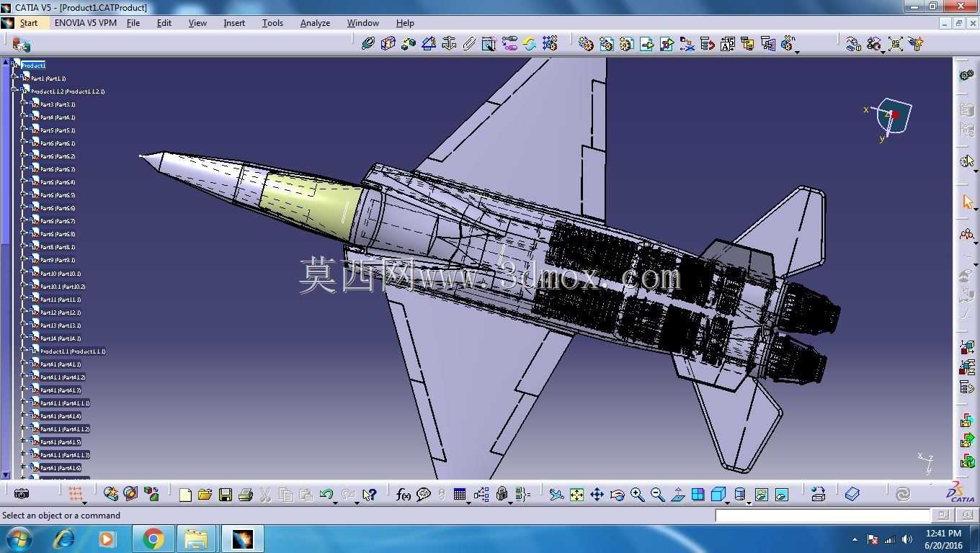Open the Start menu in CATIA
The image size is (980, 553).
[x=29, y=23]
